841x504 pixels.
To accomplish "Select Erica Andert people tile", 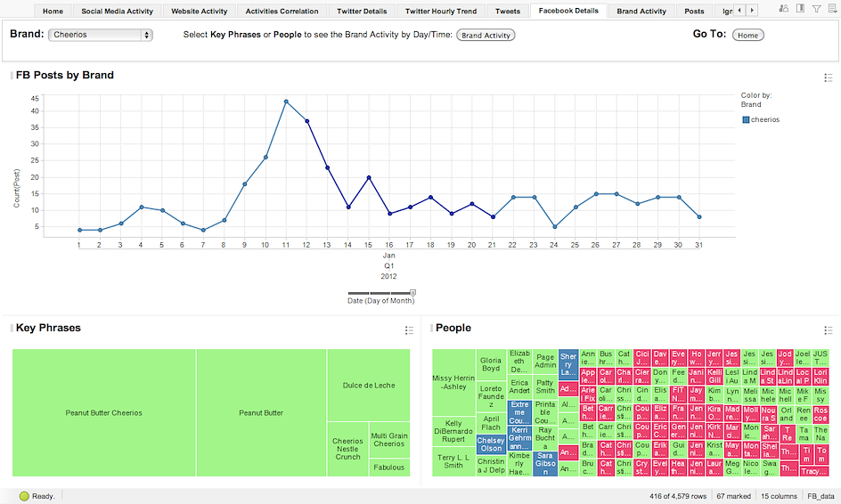I will (x=519, y=386).
